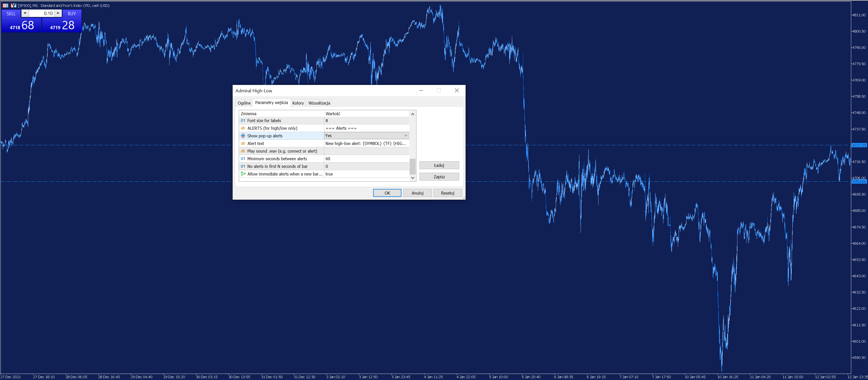The width and height of the screenshot is (868, 380).
Task: Click the Zapisz button
Action: [439, 177]
